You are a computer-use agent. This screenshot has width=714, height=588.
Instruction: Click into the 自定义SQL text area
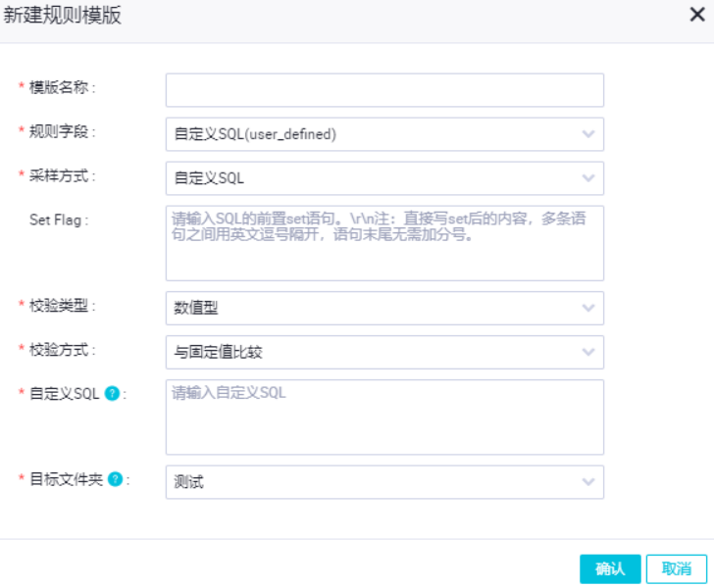point(384,417)
